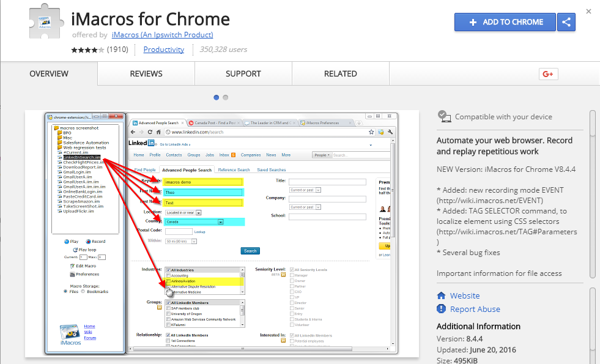The image size is (600, 364).
Task: Select the Files macro storage radio button
Action: pyautogui.click(x=65, y=291)
